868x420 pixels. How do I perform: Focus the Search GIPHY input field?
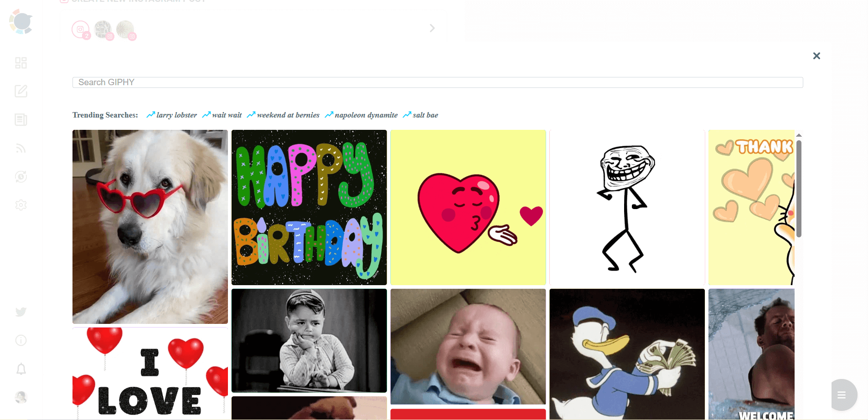coord(438,82)
